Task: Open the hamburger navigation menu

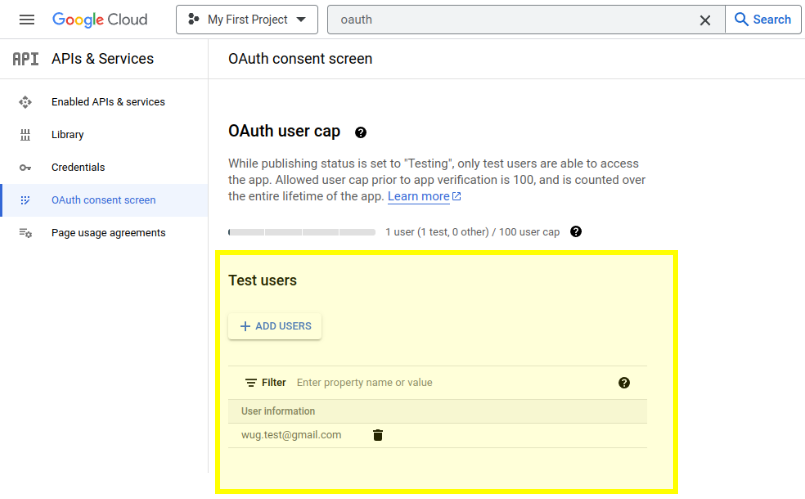Action: [27, 20]
